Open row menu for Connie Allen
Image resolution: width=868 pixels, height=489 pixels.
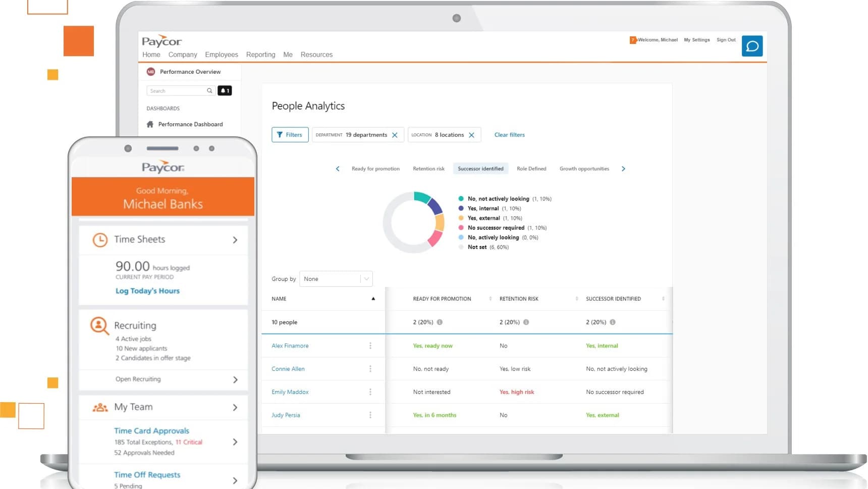[x=370, y=369]
